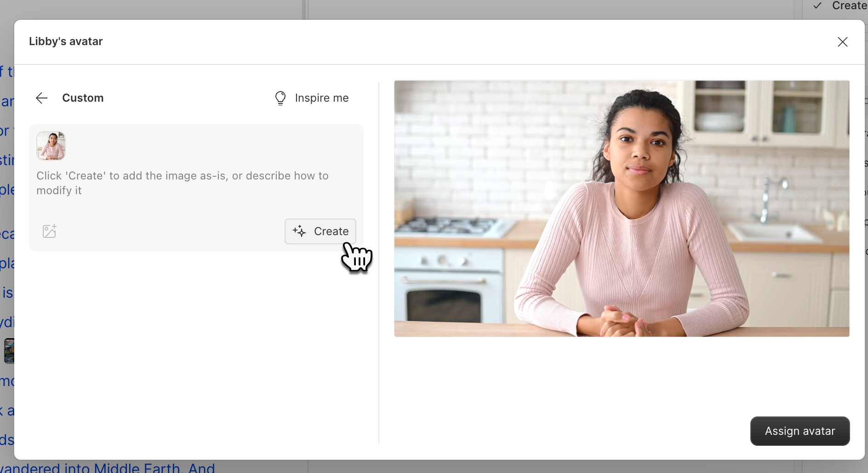This screenshot has width=868, height=473.
Task: Select the back arrow beside Custom
Action: [x=41, y=98]
